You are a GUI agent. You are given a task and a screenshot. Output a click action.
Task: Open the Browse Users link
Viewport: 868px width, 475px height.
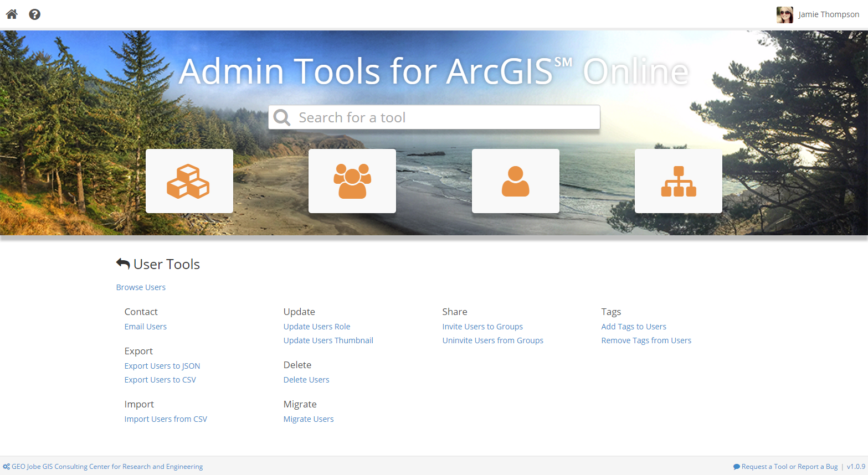click(141, 287)
